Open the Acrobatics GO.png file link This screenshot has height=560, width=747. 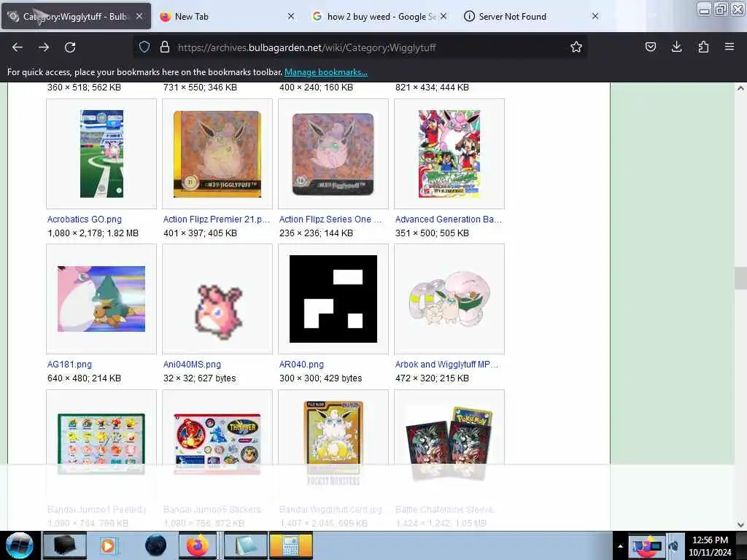click(x=85, y=219)
